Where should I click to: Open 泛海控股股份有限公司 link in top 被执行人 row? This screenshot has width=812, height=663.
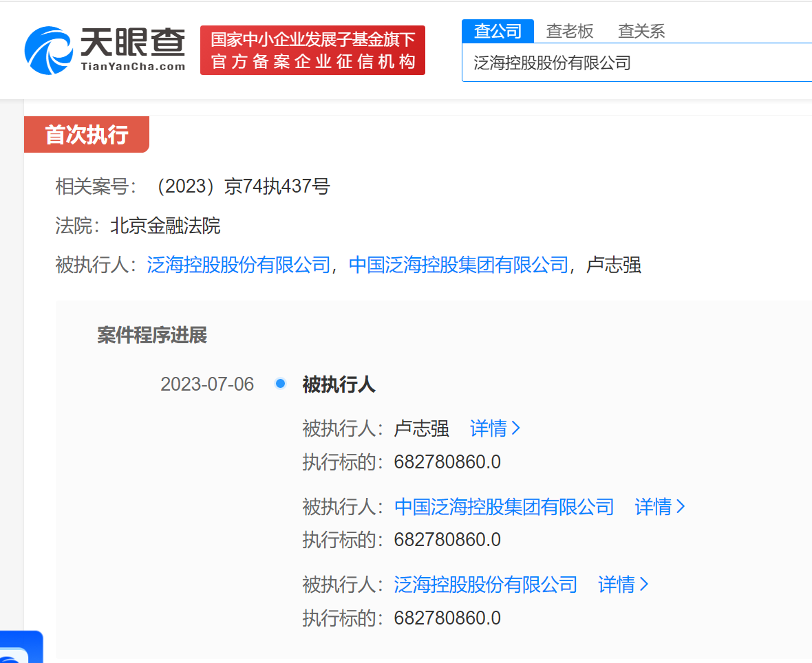click(x=239, y=265)
